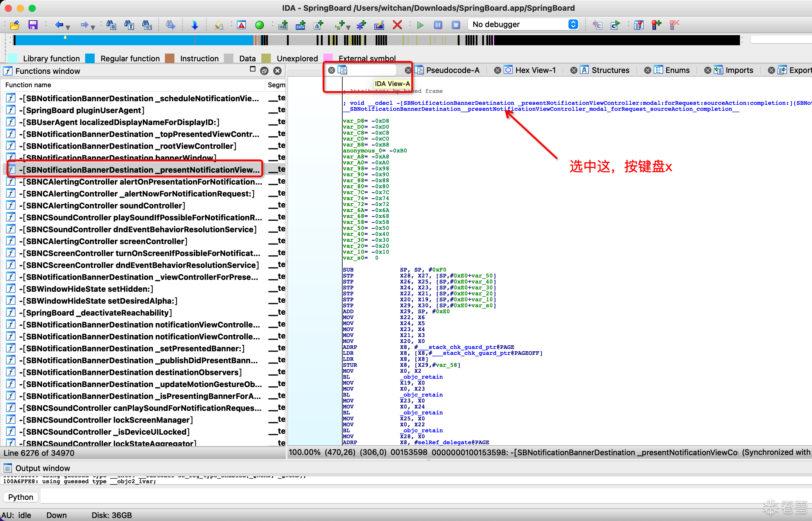Open the Structures tab
812x521 pixels.
click(610, 70)
